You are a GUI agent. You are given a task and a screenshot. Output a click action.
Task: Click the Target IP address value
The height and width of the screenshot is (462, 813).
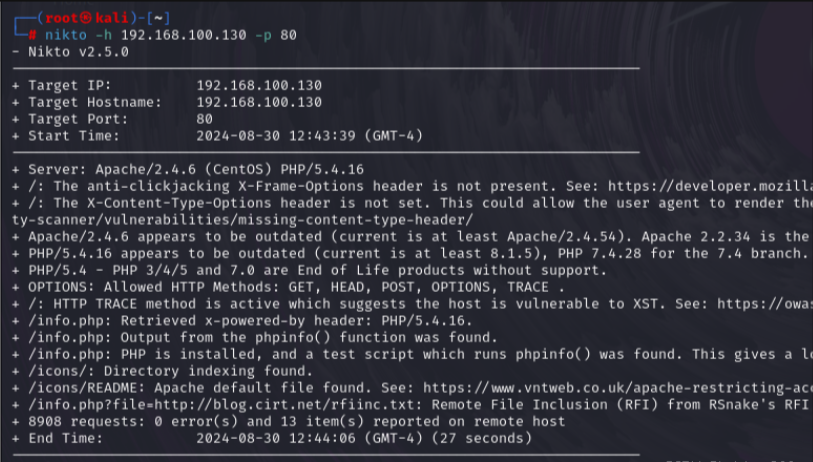259,85
